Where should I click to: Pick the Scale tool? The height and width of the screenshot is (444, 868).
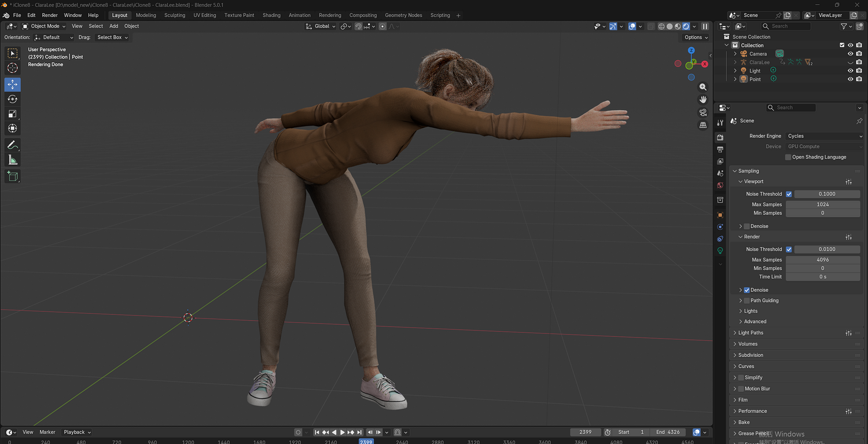click(x=12, y=113)
